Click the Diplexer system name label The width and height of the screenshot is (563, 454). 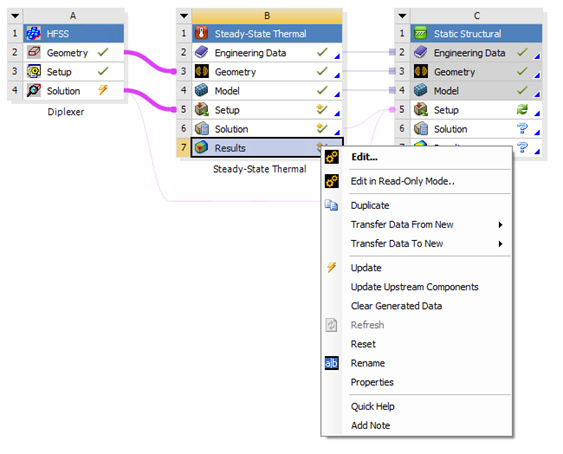tap(66, 112)
